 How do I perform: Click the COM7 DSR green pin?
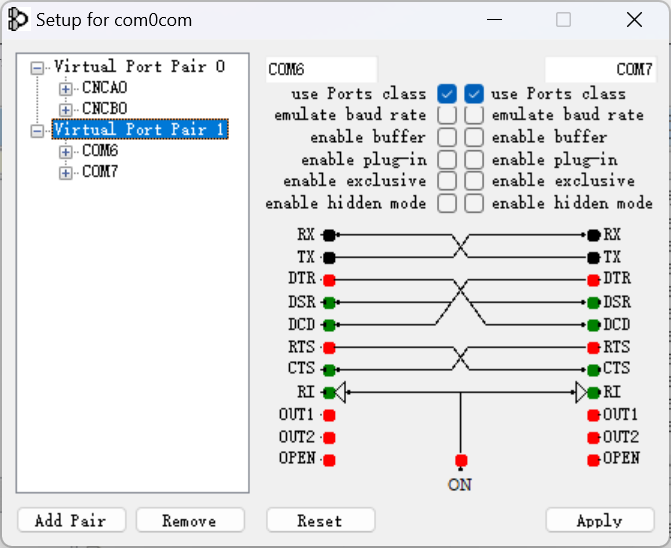pos(594,302)
